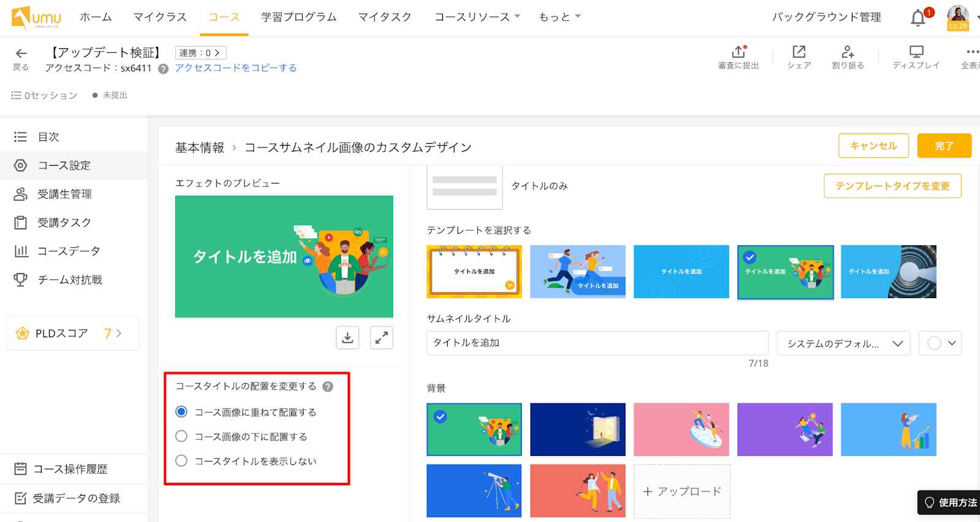Screen dimensions: 980x522
Task: Expand the 連携：0 indicator
Action: click(x=200, y=53)
